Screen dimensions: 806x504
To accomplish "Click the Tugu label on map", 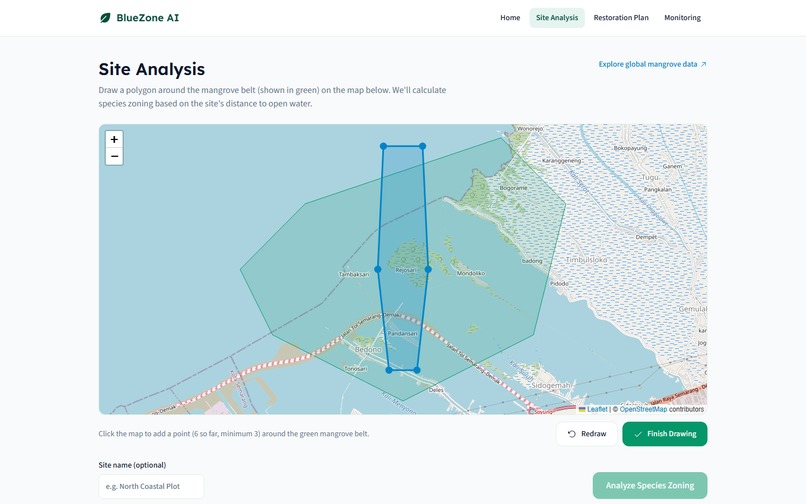I will 650,177.
